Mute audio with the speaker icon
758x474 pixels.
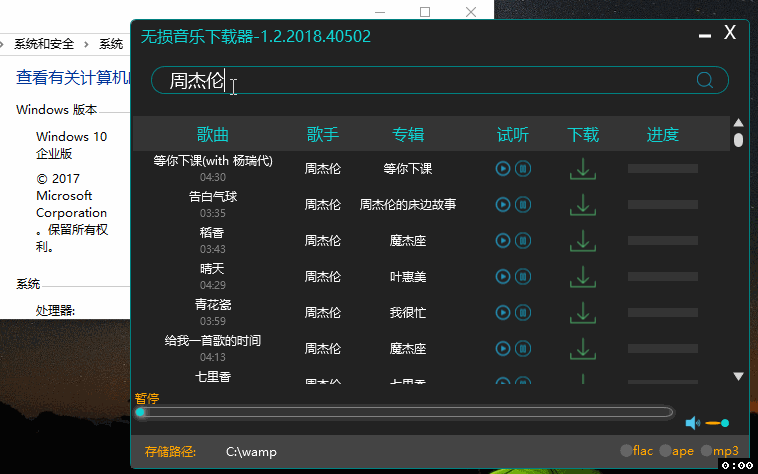(693, 423)
